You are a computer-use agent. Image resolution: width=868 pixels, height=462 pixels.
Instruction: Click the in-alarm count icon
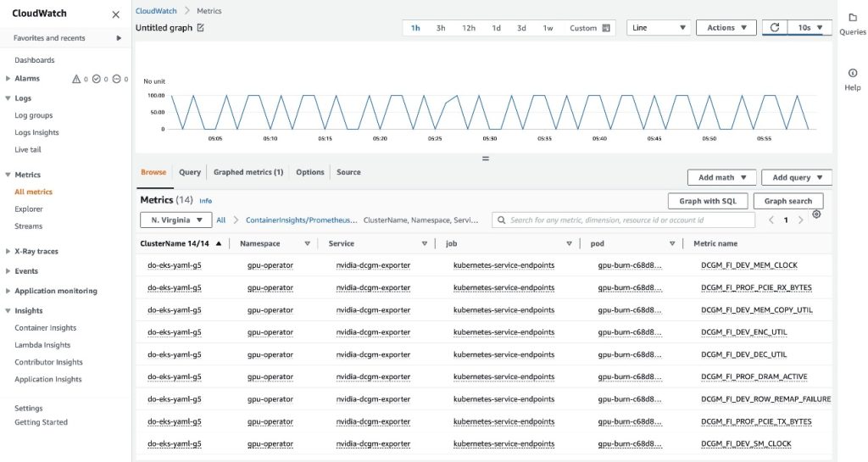point(76,79)
